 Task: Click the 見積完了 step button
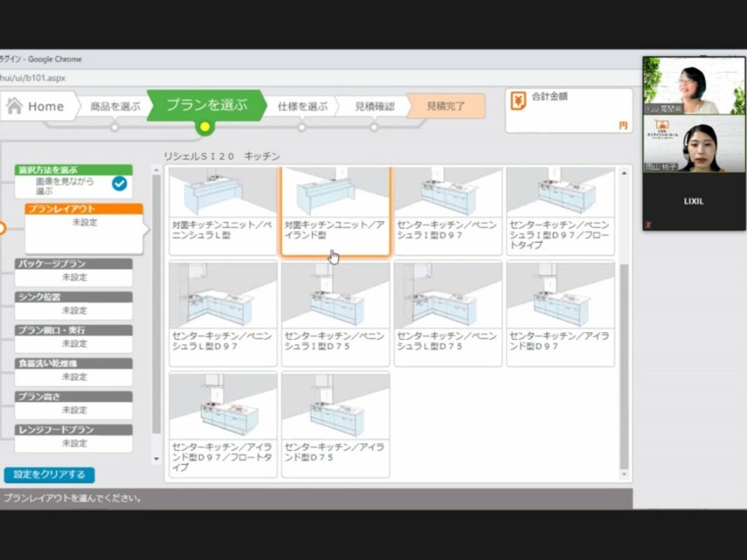point(446,106)
